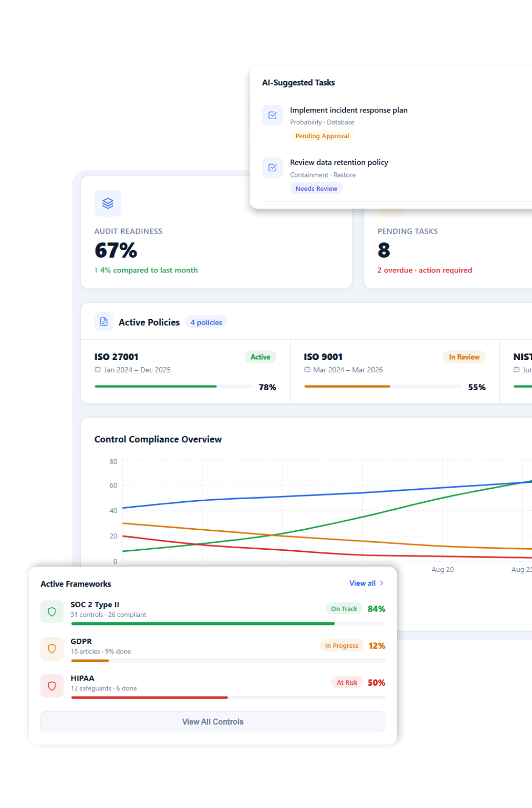Image resolution: width=532 pixels, height=808 pixels.
Task: Click calendar icon beside Mar 2024 – Mar 2026
Action: pos(307,370)
